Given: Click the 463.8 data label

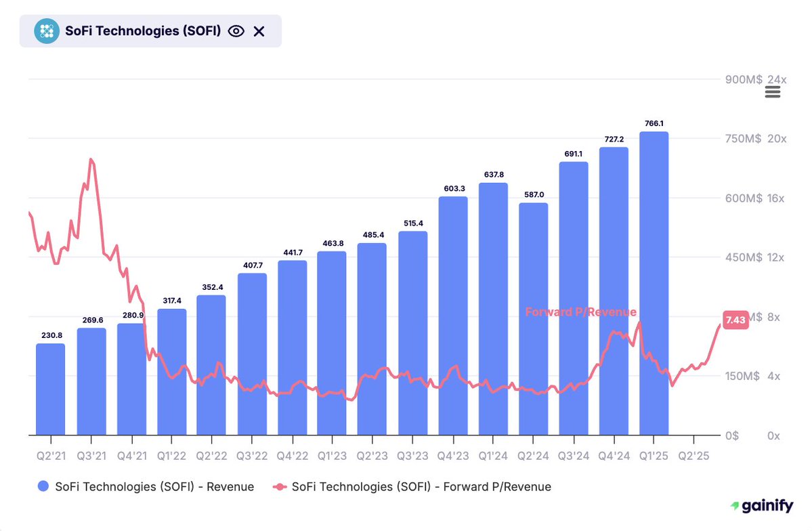Looking at the screenshot, I should click(333, 243).
